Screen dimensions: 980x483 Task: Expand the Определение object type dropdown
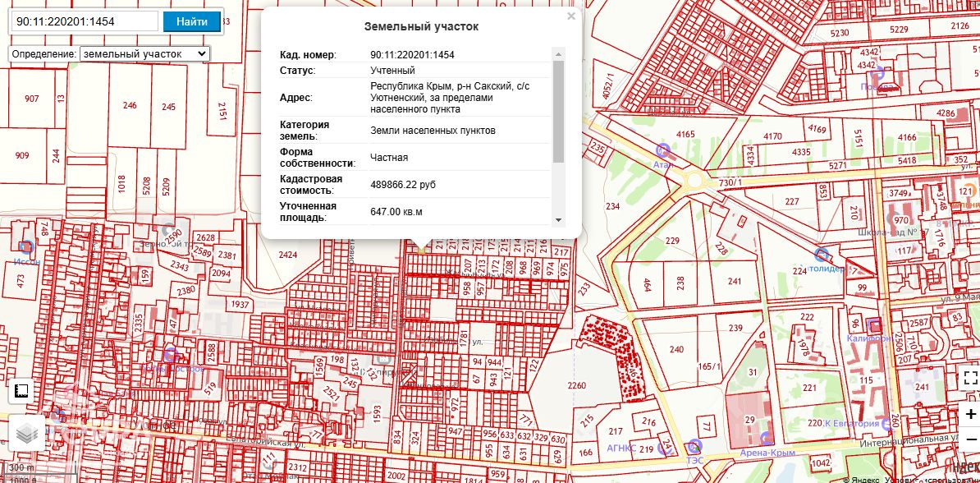(x=145, y=53)
